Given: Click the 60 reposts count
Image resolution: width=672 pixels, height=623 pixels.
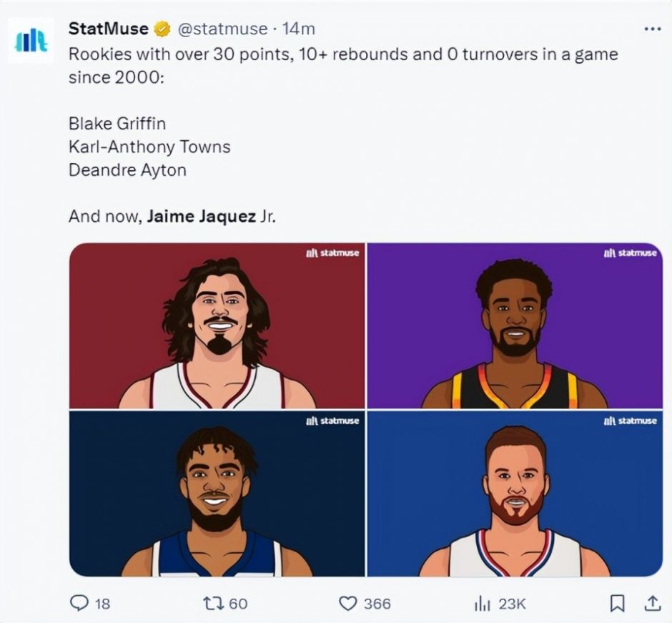Looking at the screenshot, I should pyautogui.click(x=238, y=604).
